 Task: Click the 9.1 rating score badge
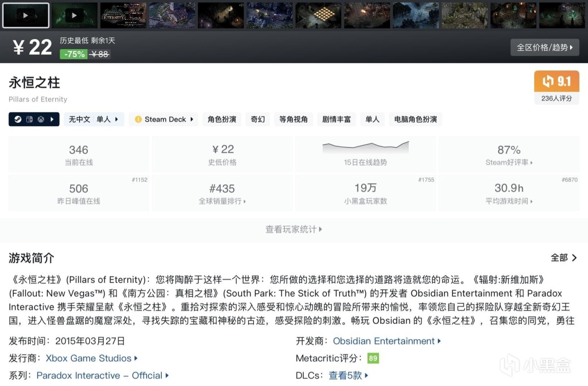coord(557,82)
